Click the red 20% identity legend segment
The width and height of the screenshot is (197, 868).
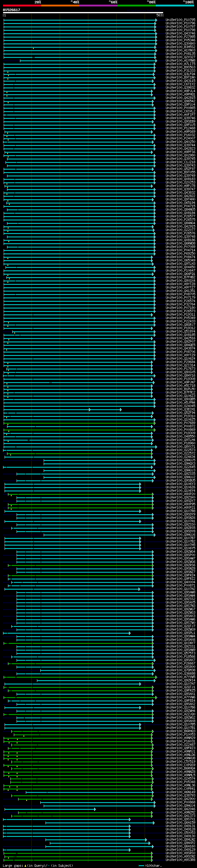(22, 6)
